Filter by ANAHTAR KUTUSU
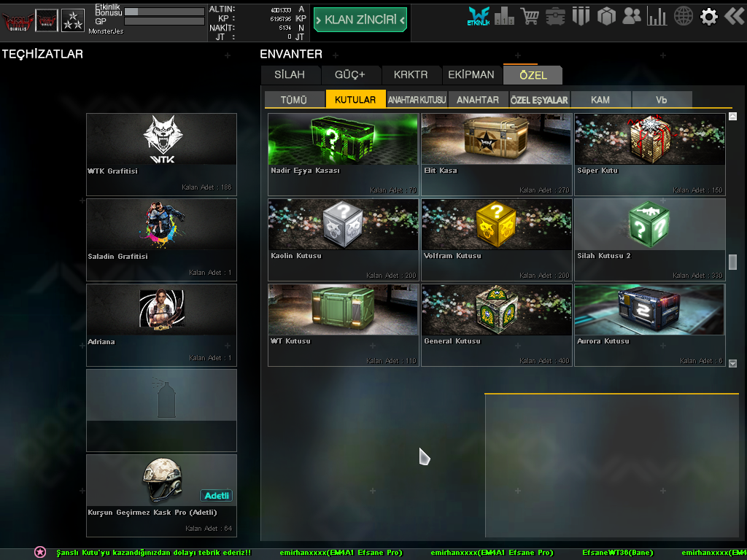The image size is (747, 560). [x=417, y=99]
